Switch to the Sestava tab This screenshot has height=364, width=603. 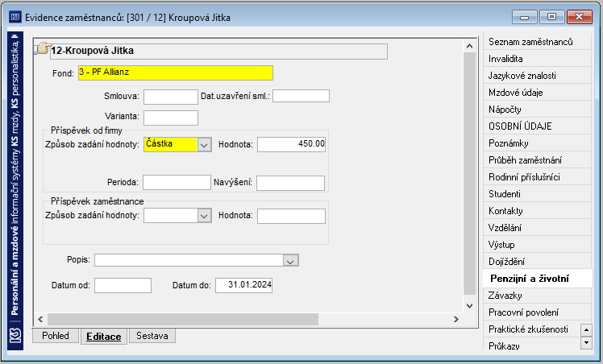click(152, 336)
